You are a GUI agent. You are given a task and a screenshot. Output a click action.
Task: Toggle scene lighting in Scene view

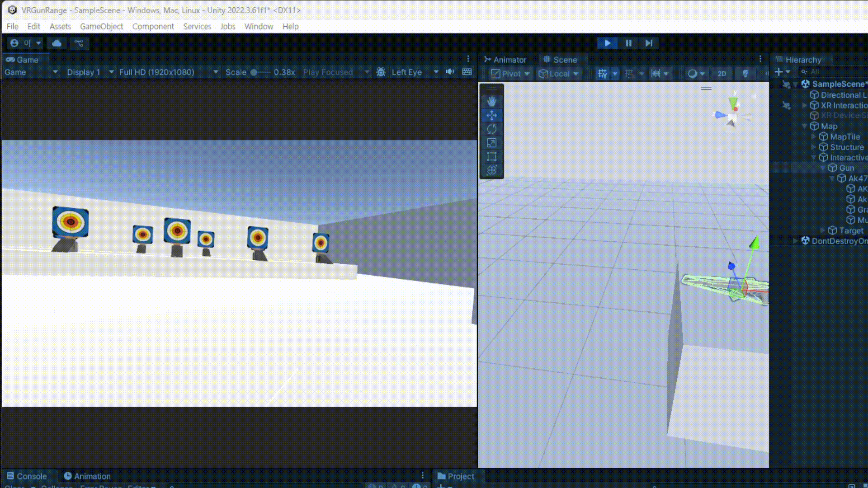pos(745,74)
